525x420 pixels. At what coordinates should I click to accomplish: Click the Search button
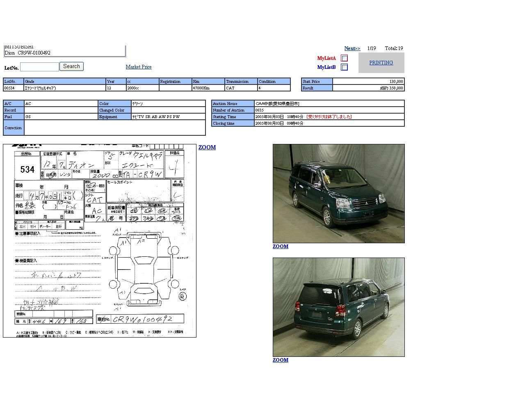click(71, 66)
